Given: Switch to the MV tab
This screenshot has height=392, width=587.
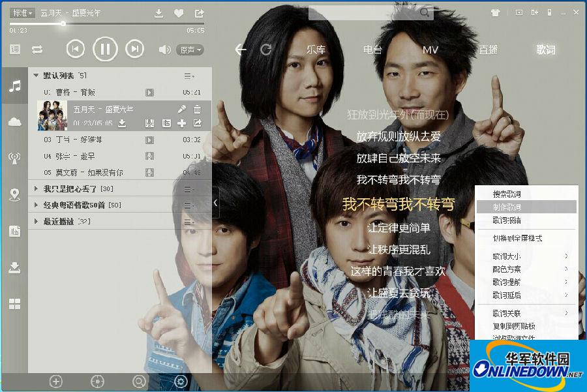Looking at the screenshot, I should point(430,50).
